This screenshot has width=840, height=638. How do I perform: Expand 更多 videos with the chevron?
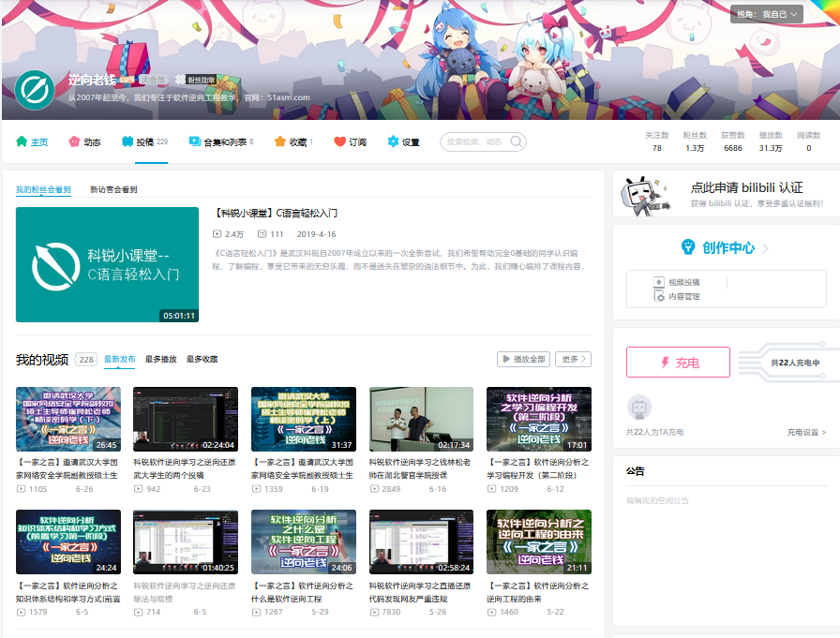point(573,359)
